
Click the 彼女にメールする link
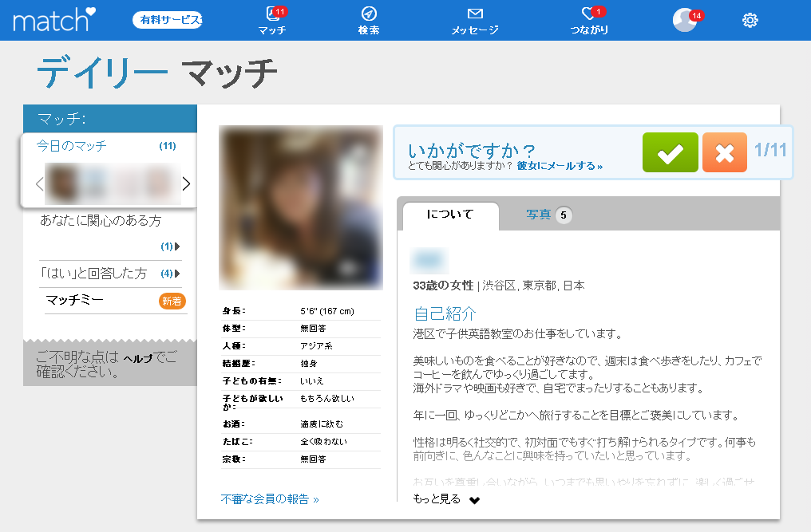point(560,166)
